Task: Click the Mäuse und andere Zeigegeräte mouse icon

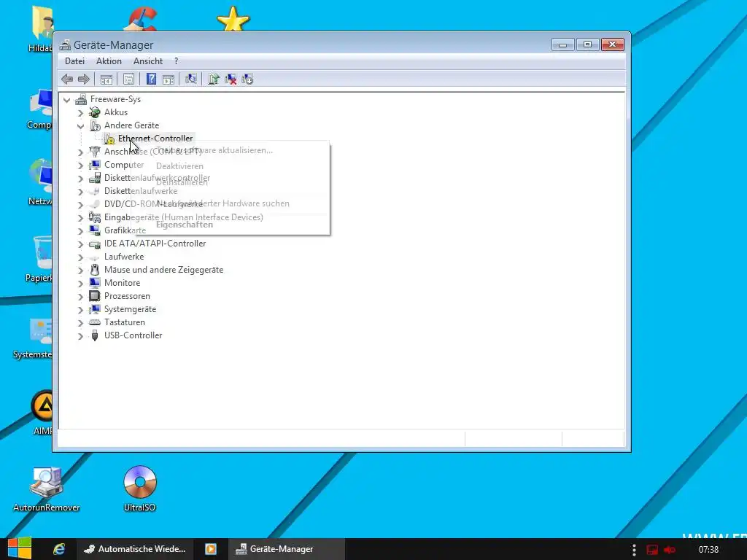Action: (x=95, y=270)
